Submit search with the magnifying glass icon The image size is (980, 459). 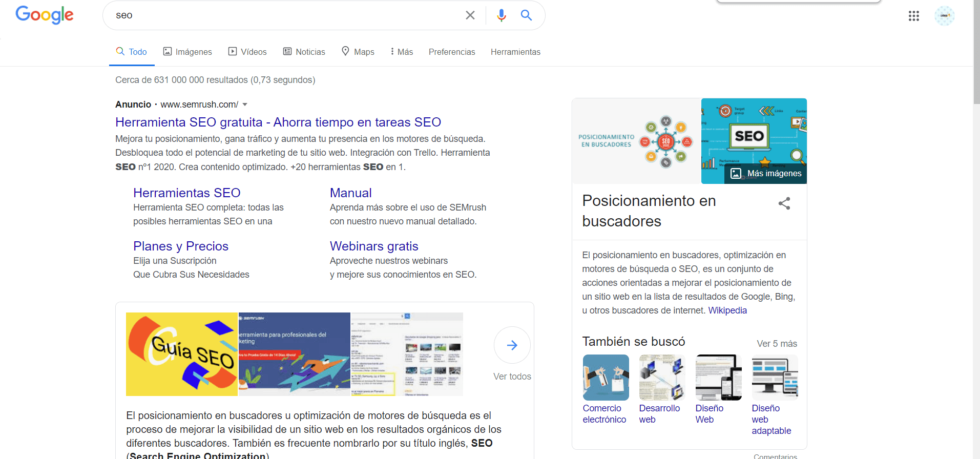pos(526,15)
